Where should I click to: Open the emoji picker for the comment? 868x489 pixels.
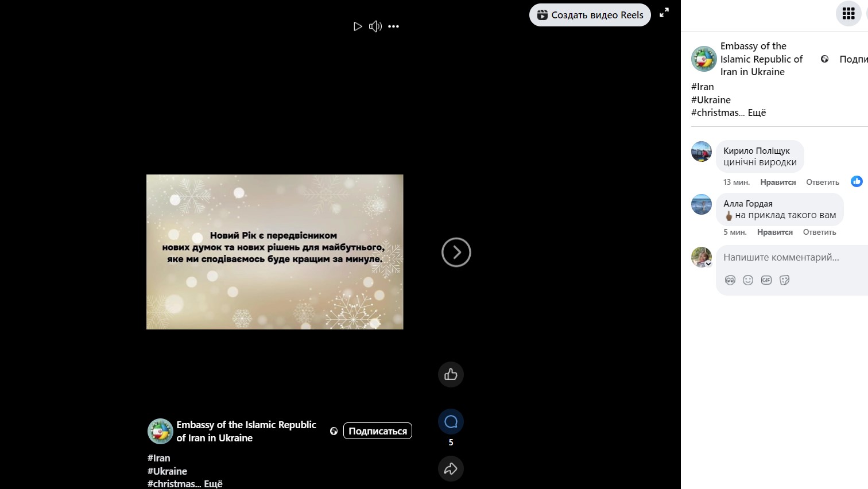click(748, 280)
